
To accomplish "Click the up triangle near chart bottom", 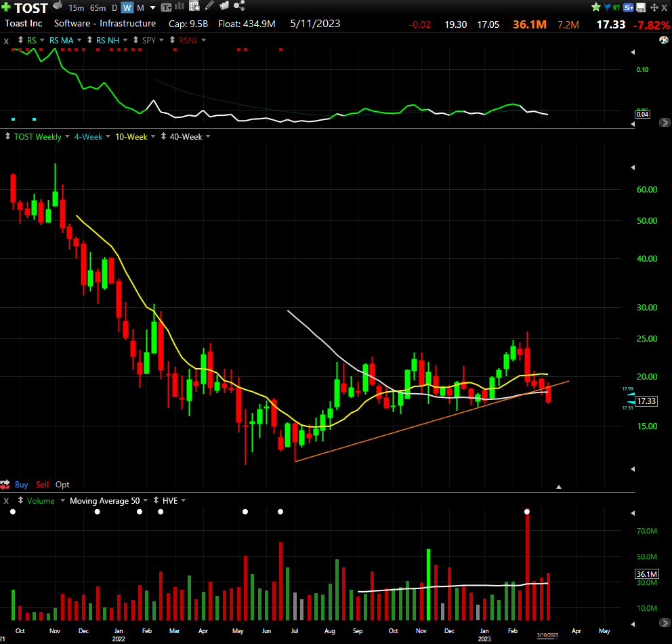I will [x=559, y=487].
